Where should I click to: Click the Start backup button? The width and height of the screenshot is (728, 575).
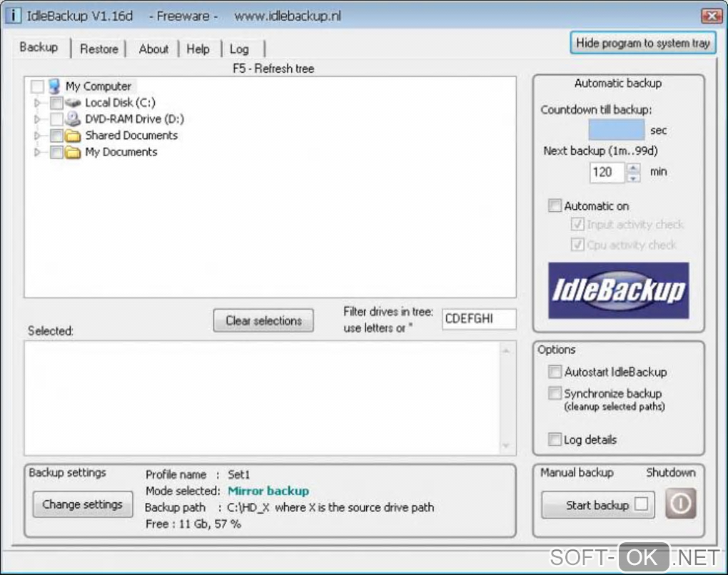[598, 505]
